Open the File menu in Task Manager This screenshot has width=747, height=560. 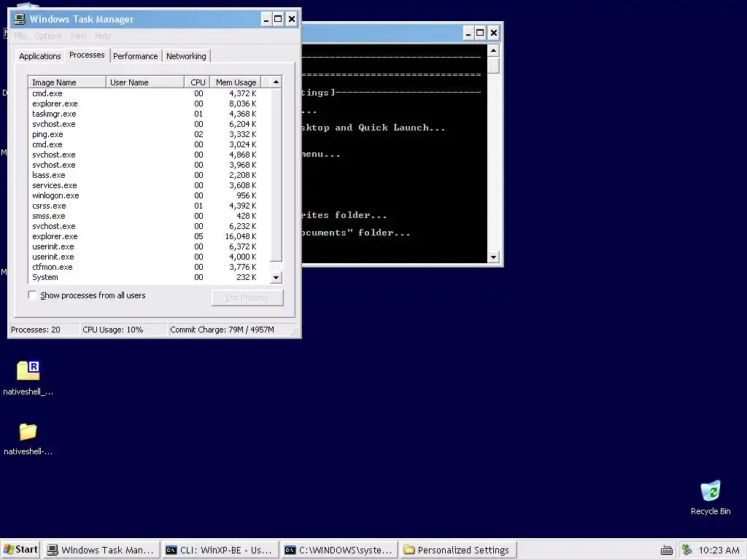click(20, 36)
